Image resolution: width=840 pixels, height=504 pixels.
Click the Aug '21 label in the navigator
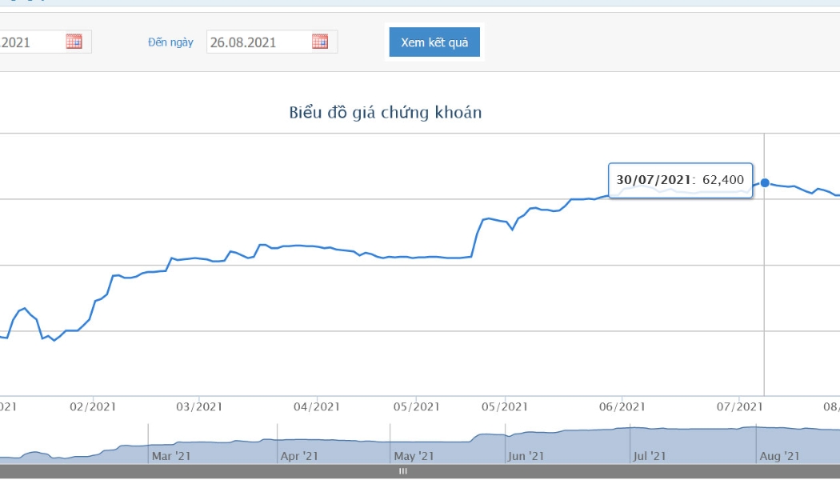coord(779,456)
